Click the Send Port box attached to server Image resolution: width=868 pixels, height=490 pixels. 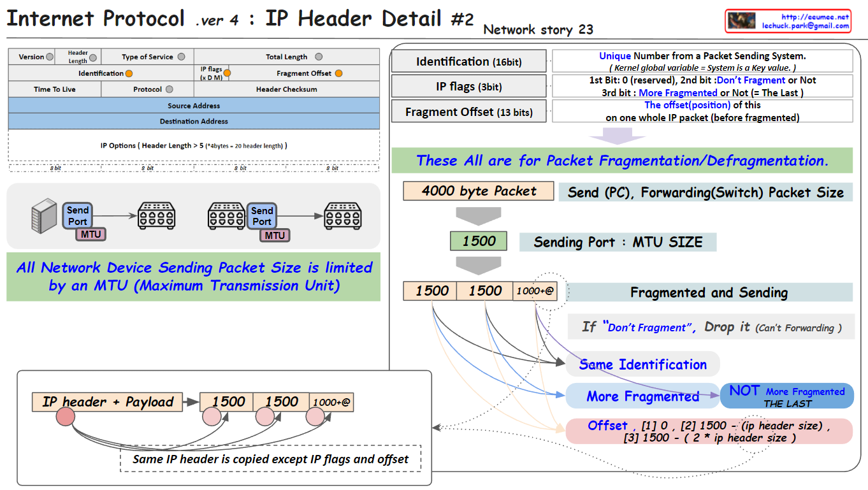tap(78, 215)
